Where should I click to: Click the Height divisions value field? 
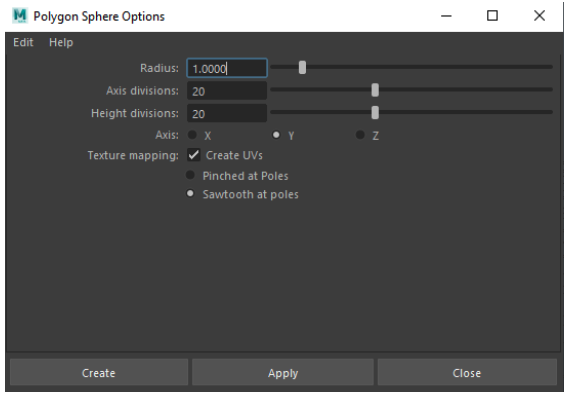pos(227,113)
